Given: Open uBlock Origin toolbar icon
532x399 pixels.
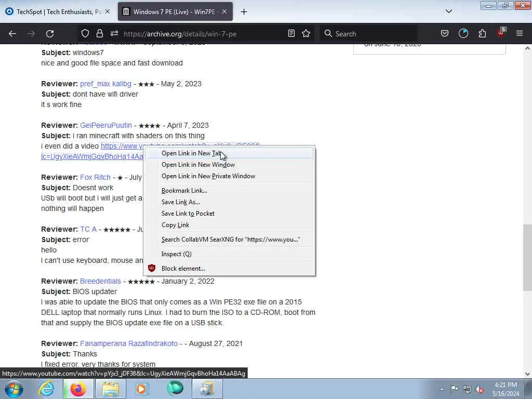Looking at the screenshot, I should coord(501,33).
